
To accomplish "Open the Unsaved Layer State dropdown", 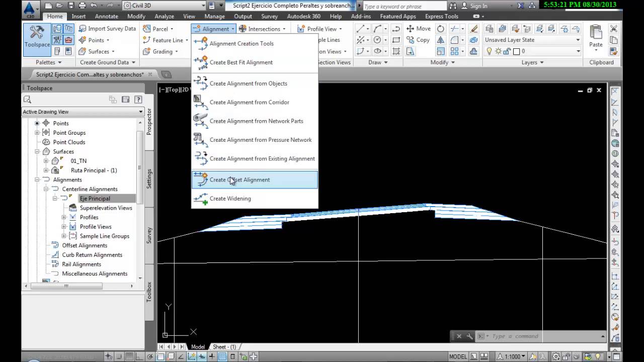I will click(532, 40).
